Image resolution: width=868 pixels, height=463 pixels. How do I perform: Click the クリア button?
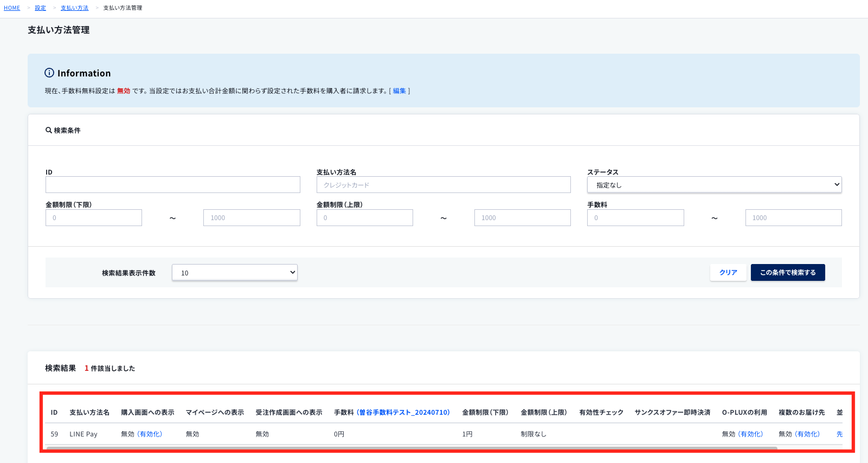tap(728, 273)
